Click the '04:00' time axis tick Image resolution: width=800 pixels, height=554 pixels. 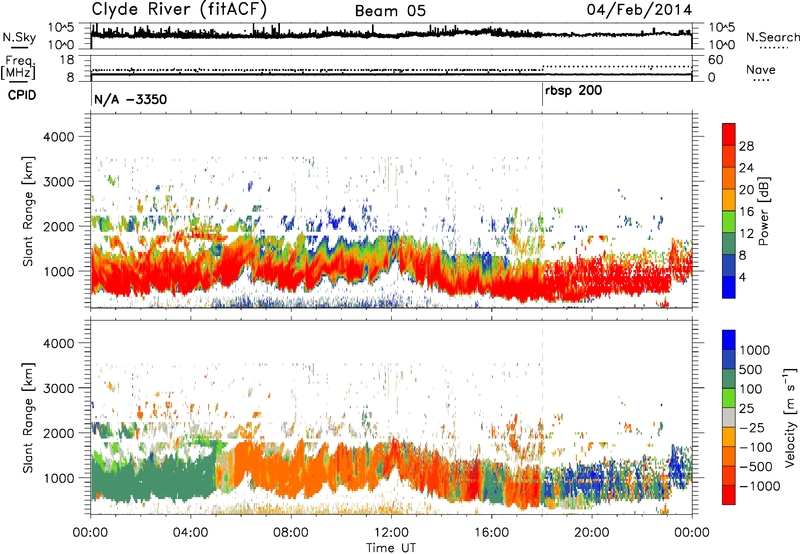[x=190, y=533]
